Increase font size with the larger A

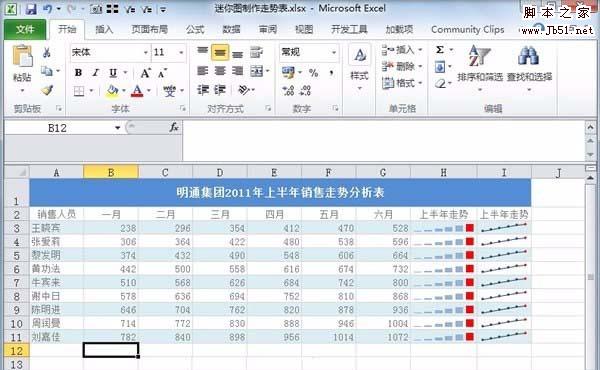145,73
